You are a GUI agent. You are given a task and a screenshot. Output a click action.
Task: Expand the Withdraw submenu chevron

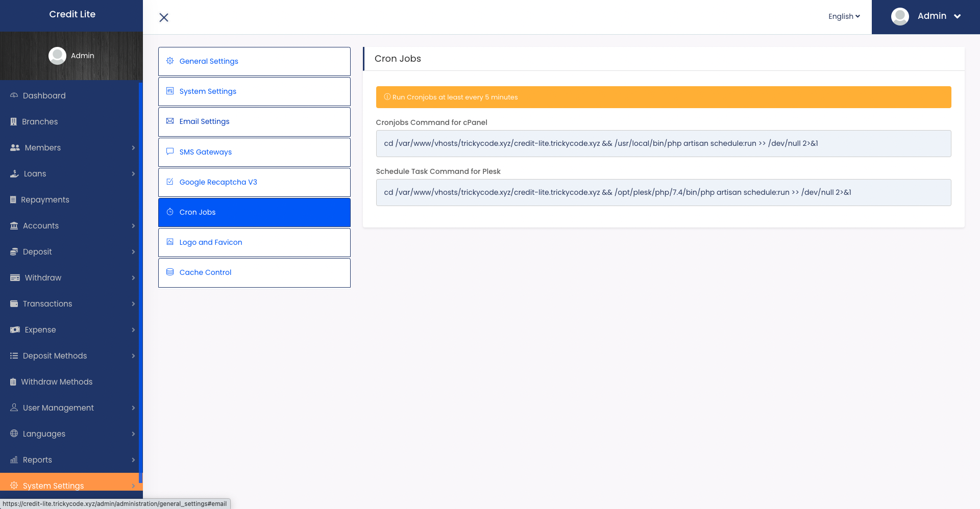[133, 277]
